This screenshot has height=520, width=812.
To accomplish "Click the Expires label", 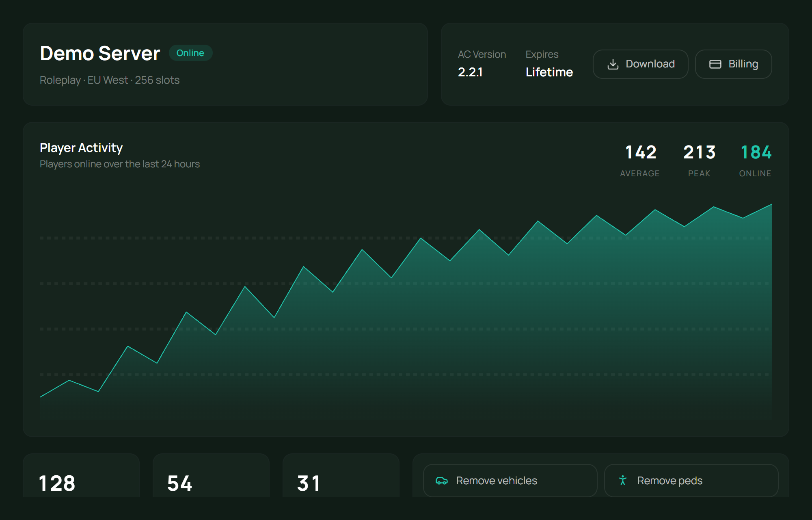I will coord(542,54).
